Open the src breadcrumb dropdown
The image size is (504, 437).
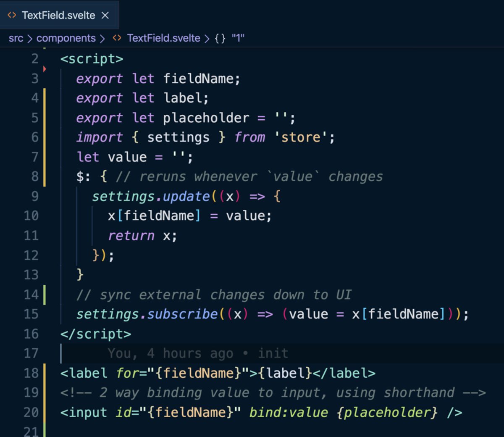(x=16, y=38)
